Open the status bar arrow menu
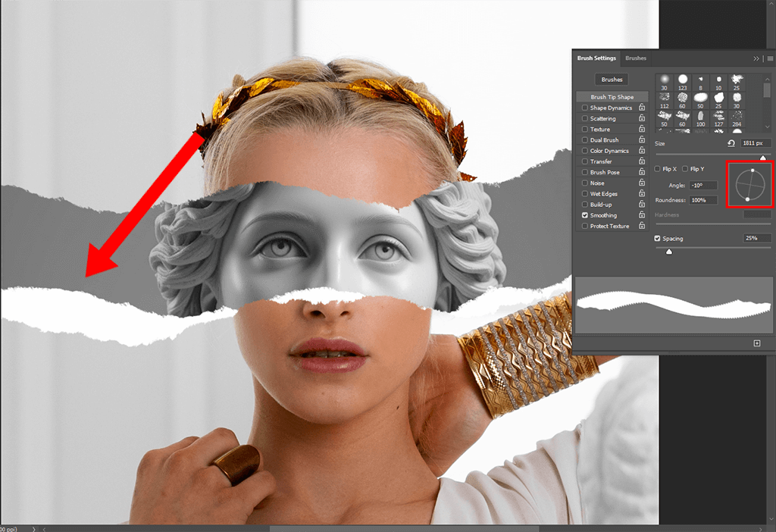This screenshot has height=532, width=776. 33,528
